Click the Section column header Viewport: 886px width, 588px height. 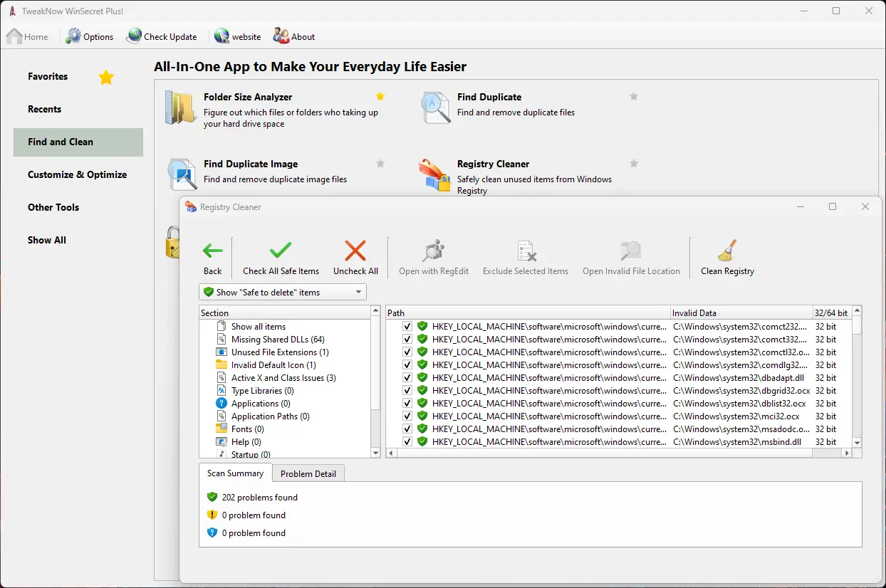tap(285, 313)
